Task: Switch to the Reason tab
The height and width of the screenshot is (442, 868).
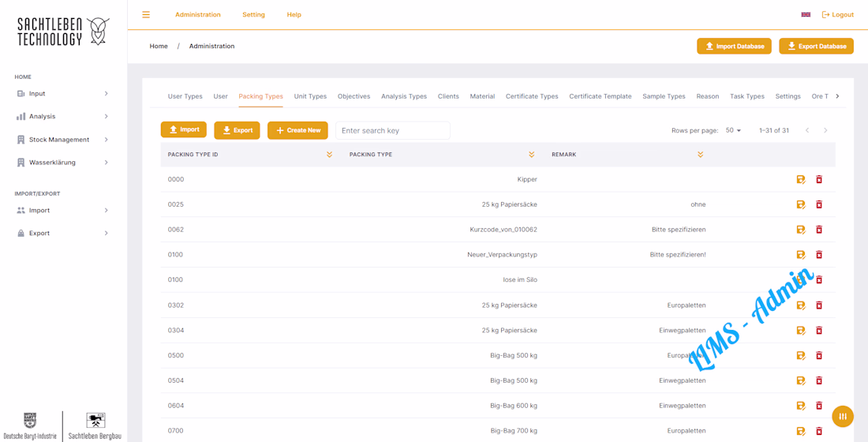Action: [708, 96]
